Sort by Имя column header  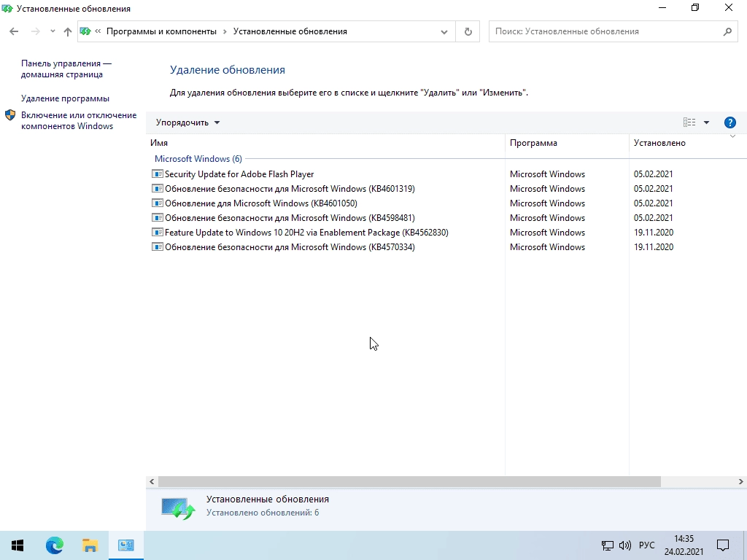tap(325, 143)
